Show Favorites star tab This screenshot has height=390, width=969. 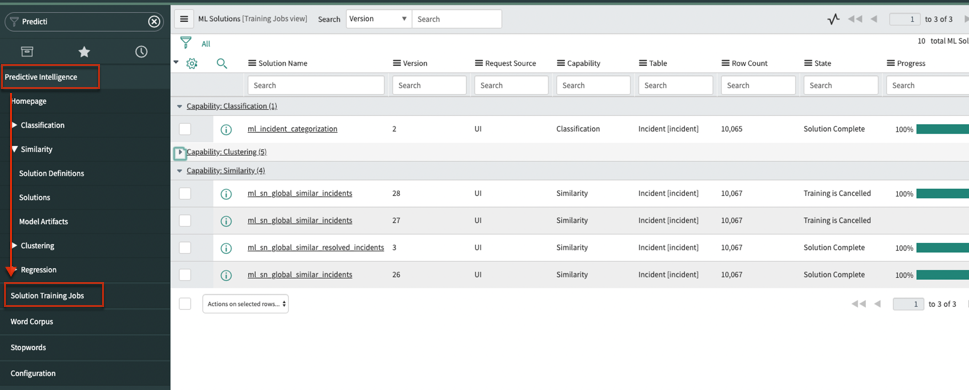coord(84,51)
